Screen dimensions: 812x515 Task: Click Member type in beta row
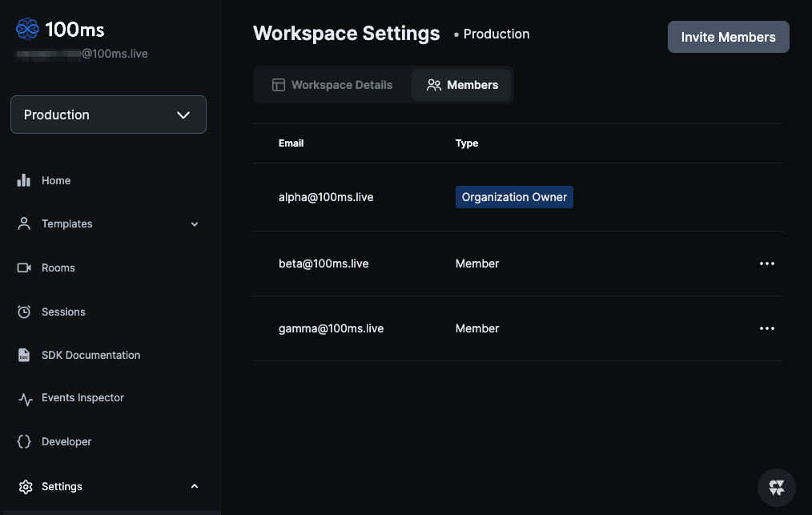coord(477,264)
